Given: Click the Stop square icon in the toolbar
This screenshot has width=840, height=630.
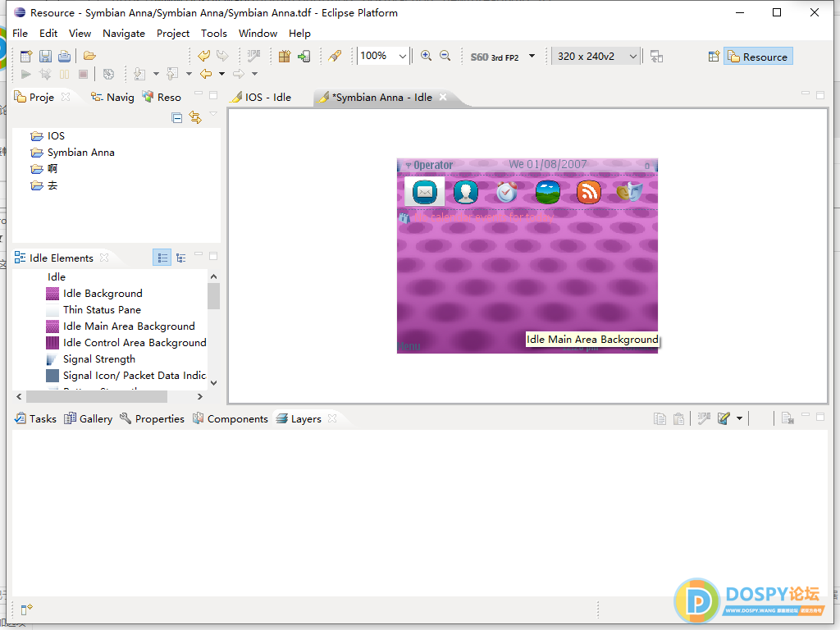Looking at the screenshot, I should point(83,74).
